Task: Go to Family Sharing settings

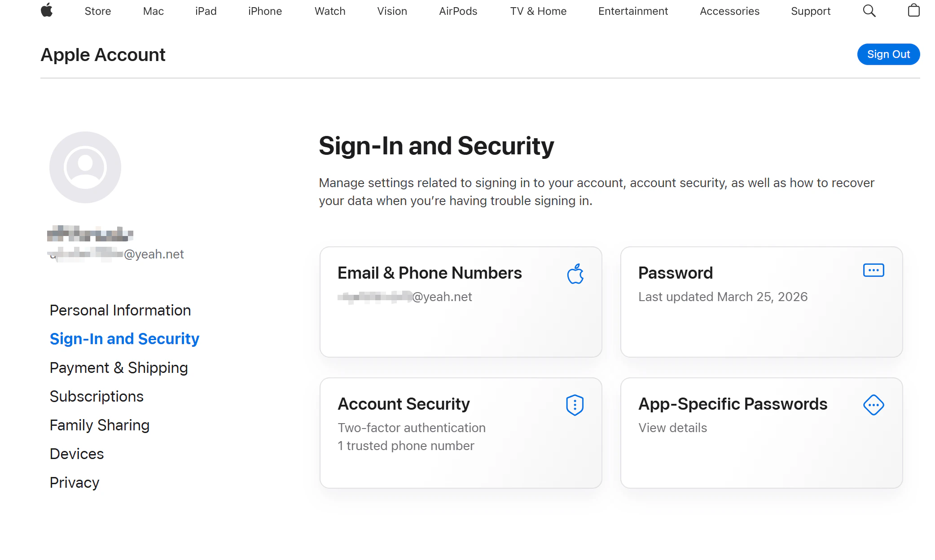Action: (99, 425)
